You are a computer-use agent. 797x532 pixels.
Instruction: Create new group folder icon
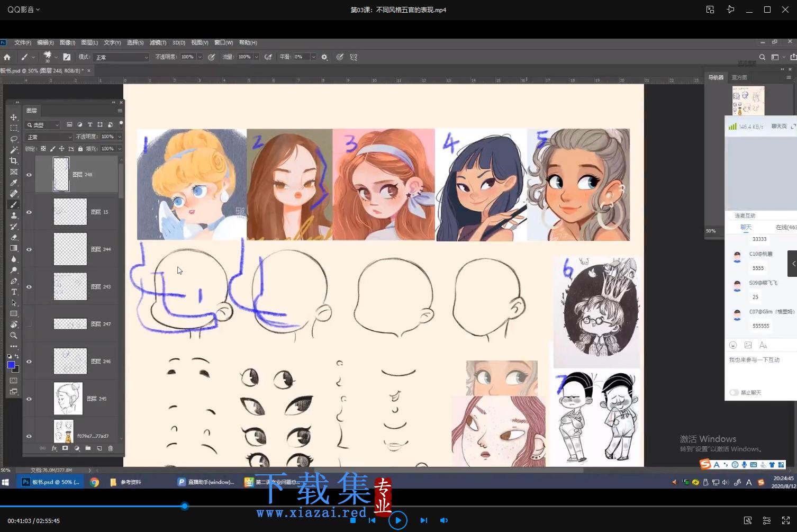[x=88, y=448]
